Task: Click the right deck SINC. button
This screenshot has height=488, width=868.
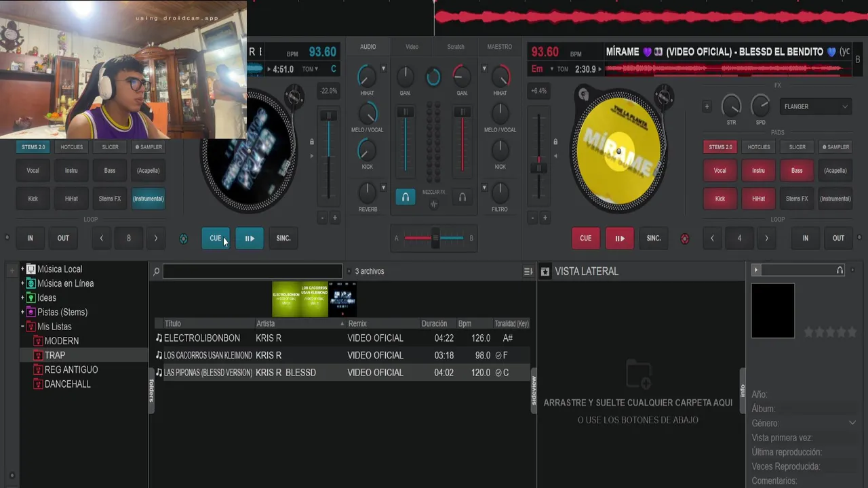Action: (x=654, y=238)
